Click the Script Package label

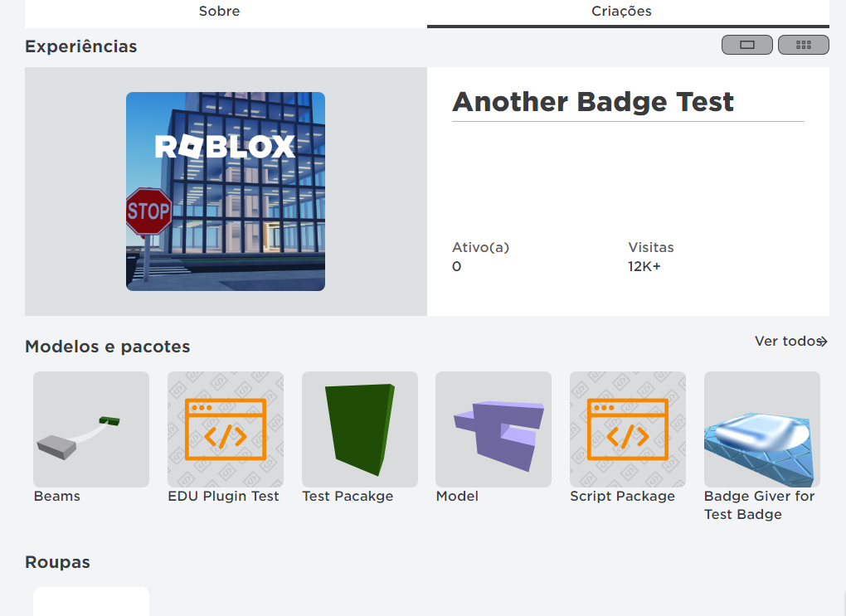click(623, 497)
